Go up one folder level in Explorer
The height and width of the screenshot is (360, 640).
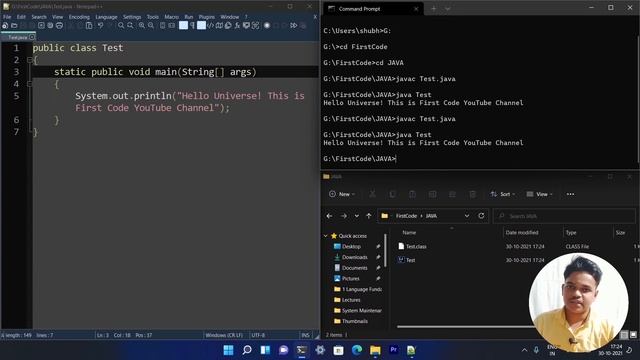pyautogui.click(x=369, y=216)
